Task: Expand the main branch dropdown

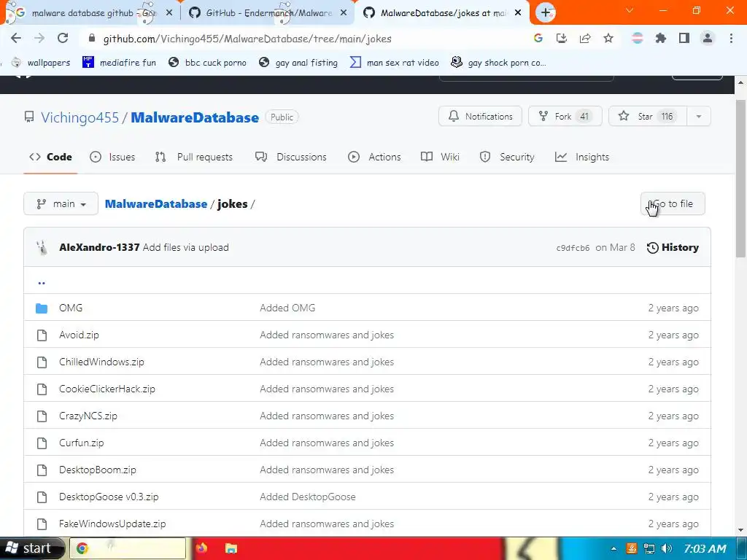Action: pos(61,204)
